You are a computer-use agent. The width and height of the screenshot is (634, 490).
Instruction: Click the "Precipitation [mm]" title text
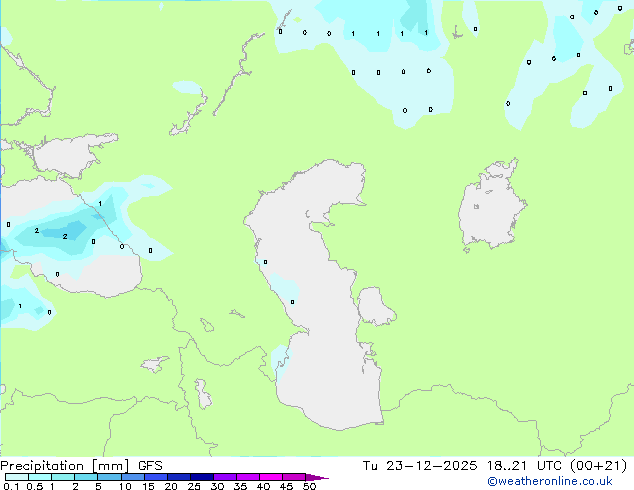pyautogui.click(x=64, y=466)
